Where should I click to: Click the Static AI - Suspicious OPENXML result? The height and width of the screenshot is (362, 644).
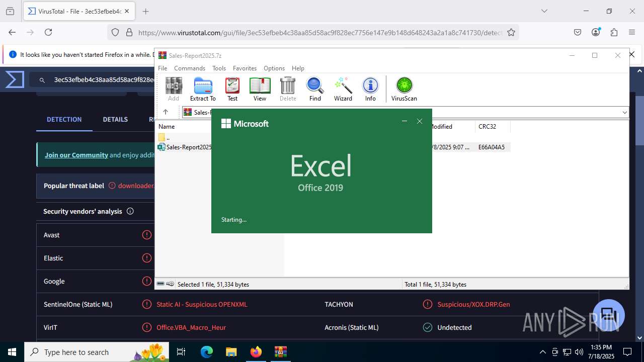202,304
